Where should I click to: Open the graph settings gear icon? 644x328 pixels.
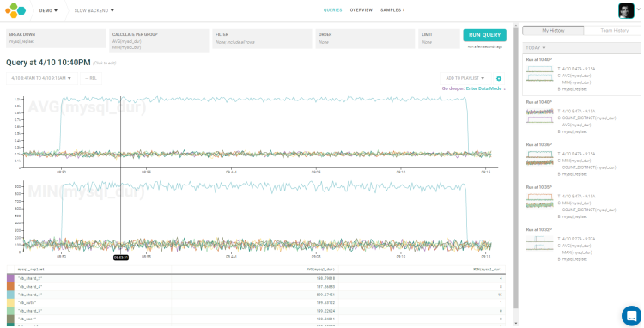tap(499, 78)
